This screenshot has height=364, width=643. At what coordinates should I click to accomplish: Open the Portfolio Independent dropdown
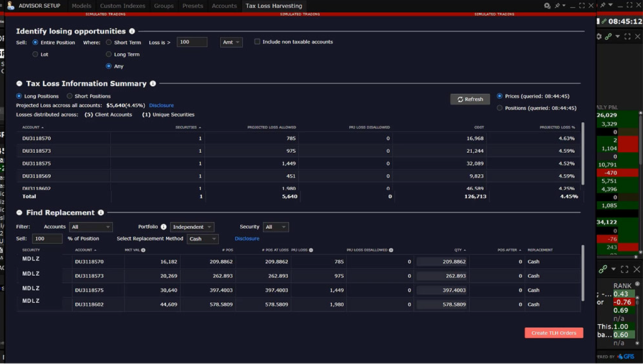click(x=192, y=227)
